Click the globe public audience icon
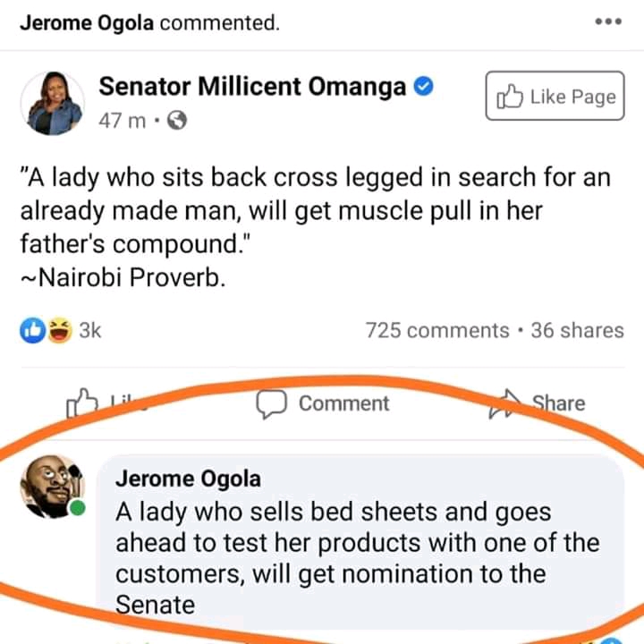Screen dimensions: 644x644 [x=177, y=120]
